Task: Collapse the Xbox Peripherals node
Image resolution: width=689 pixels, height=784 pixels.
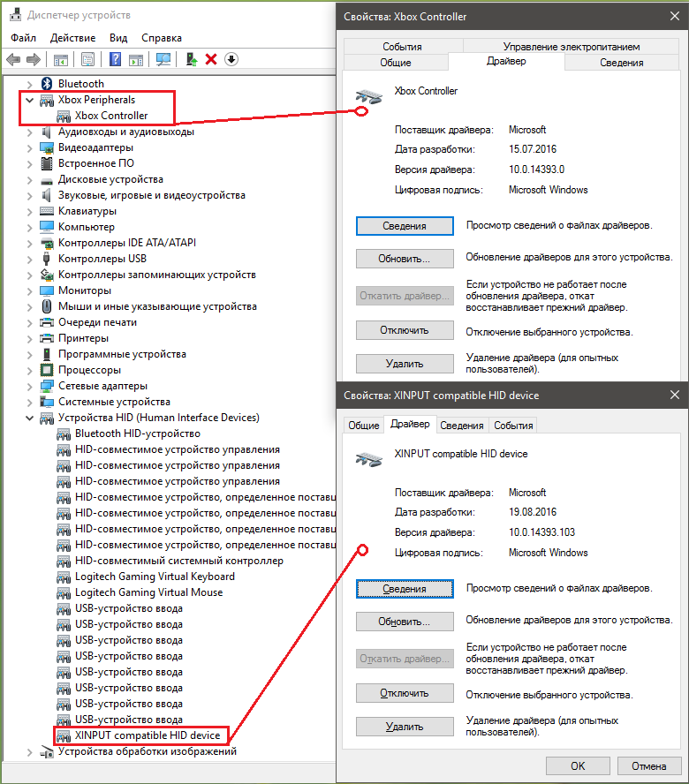Action: click(29, 100)
